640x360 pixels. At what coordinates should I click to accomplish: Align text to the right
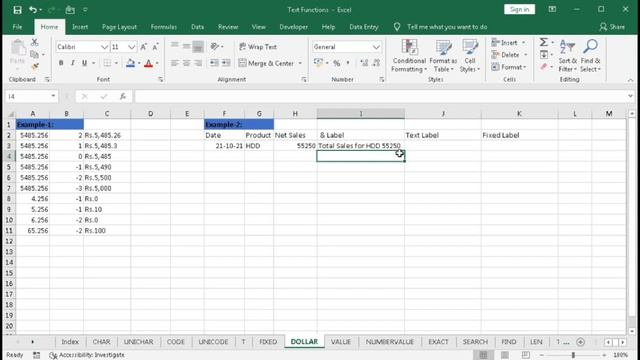click(198, 63)
